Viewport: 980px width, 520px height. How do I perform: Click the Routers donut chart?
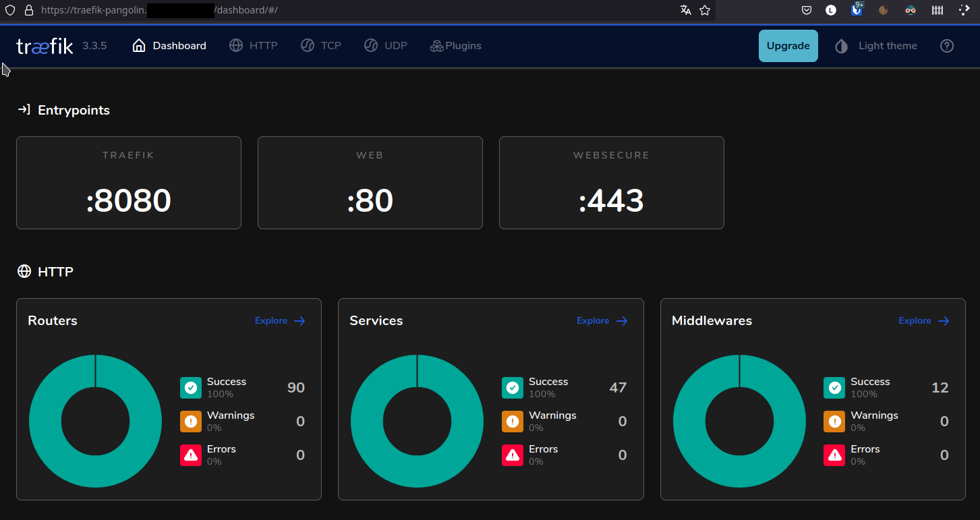95,421
